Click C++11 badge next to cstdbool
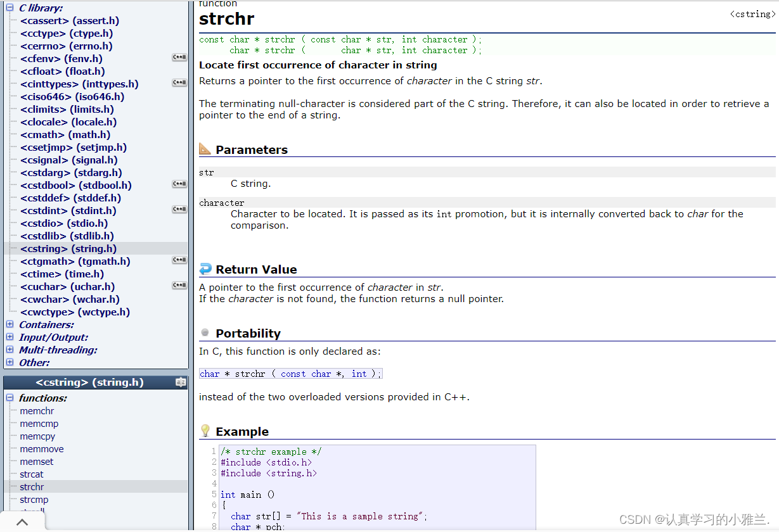779x532 pixels. coord(179,184)
